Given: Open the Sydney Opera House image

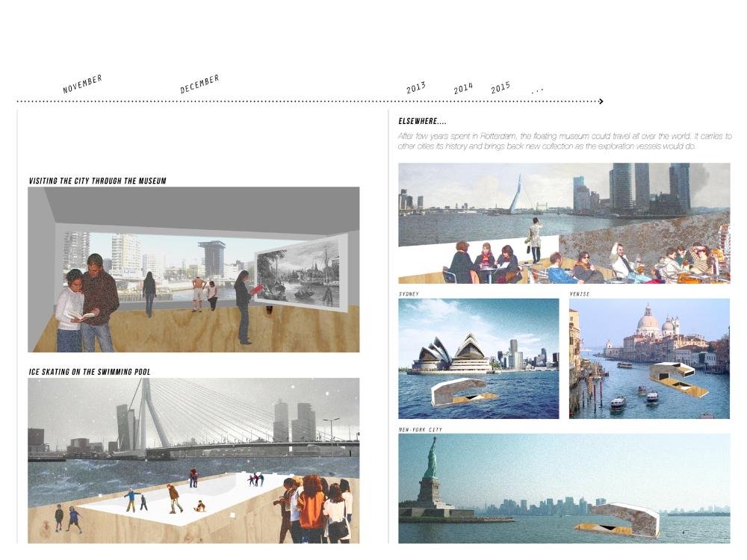Looking at the screenshot, I should pyautogui.click(x=478, y=358).
